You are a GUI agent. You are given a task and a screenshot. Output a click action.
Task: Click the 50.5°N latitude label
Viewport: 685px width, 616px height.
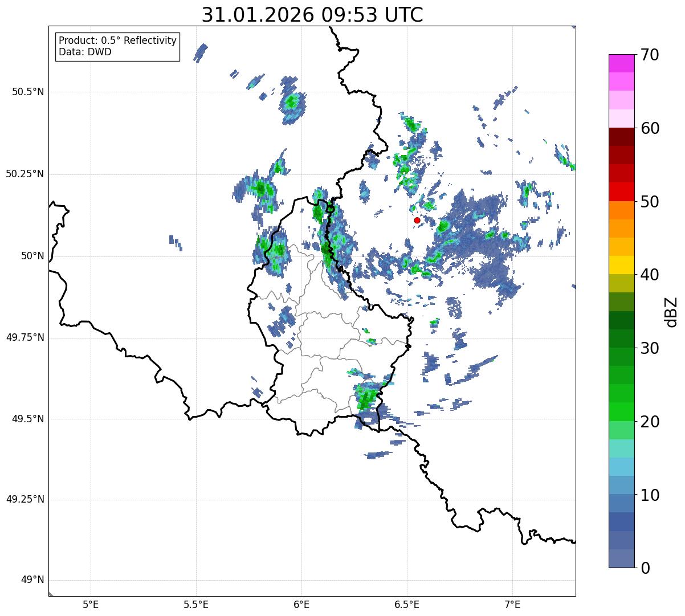(28, 92)
